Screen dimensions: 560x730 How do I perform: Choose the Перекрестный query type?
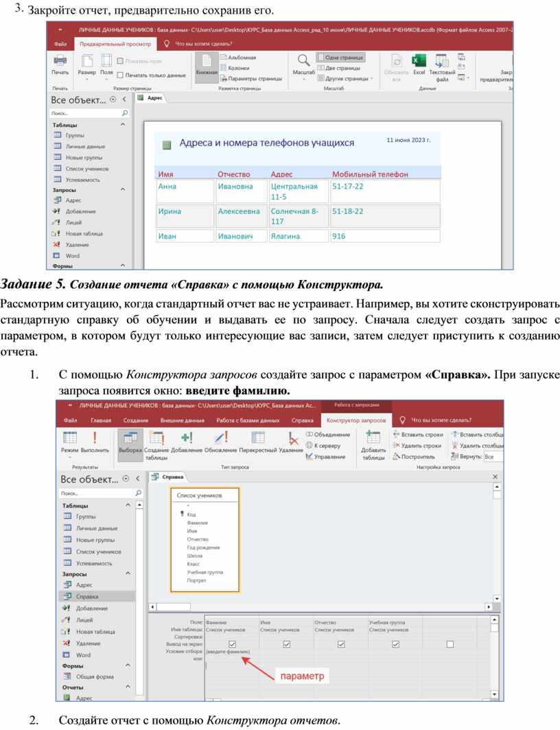tap(258, 443)
